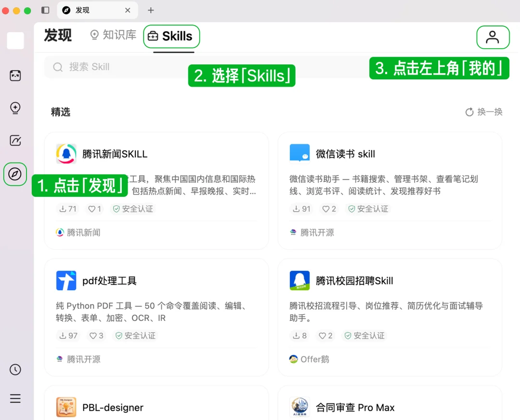Open the hamburger menu icon in sidebar
The height and width of the screenshot is (420, 520).
click(x=15, y=398)
